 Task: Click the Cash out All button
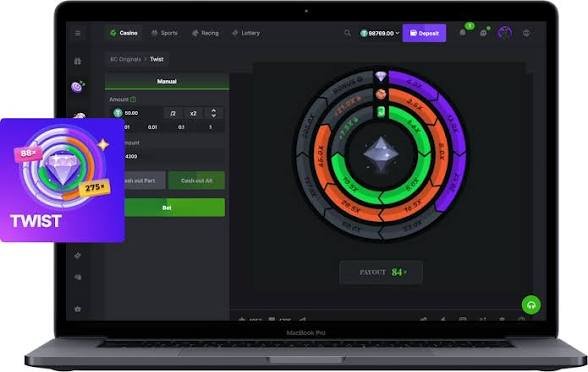[196, 181]
